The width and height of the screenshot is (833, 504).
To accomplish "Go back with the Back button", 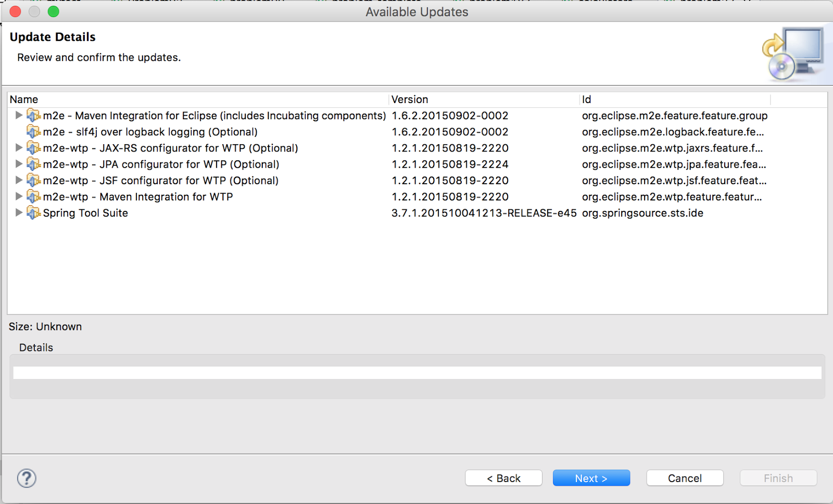I will 503,478.
